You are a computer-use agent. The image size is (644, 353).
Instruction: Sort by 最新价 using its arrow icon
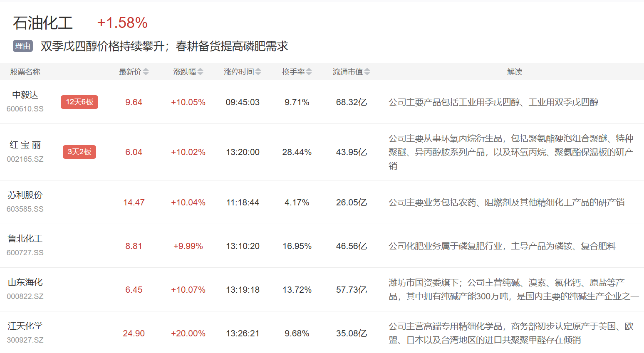coord(146,72)
